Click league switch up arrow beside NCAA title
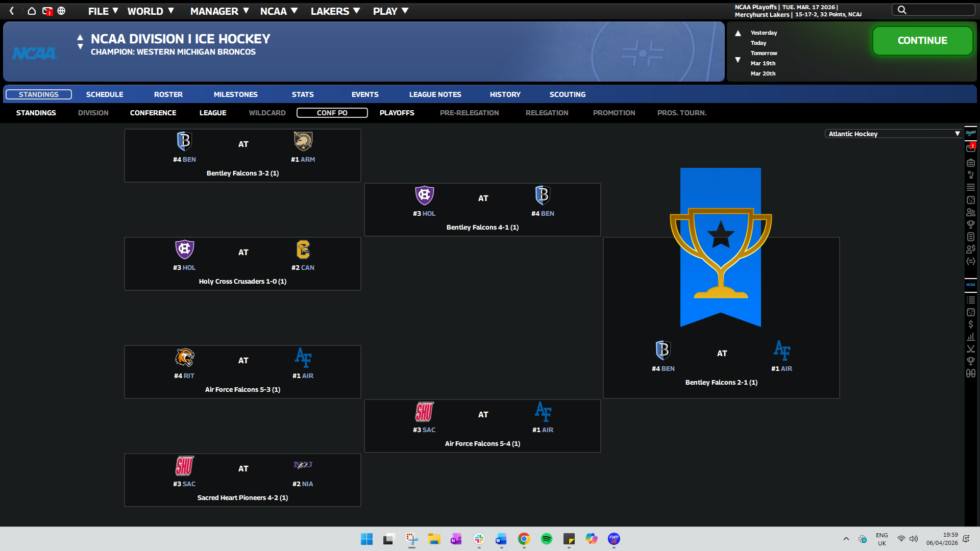 [x=80, y=37]
